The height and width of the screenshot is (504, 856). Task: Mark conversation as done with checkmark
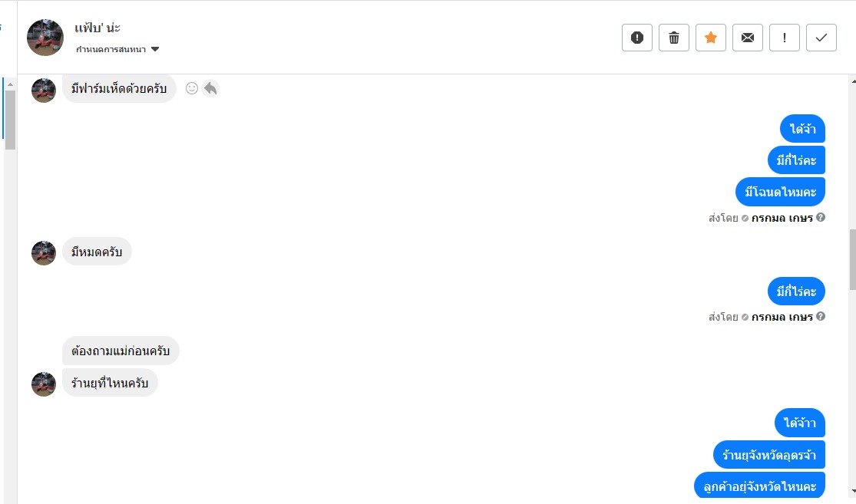click(x=821, y=38)
